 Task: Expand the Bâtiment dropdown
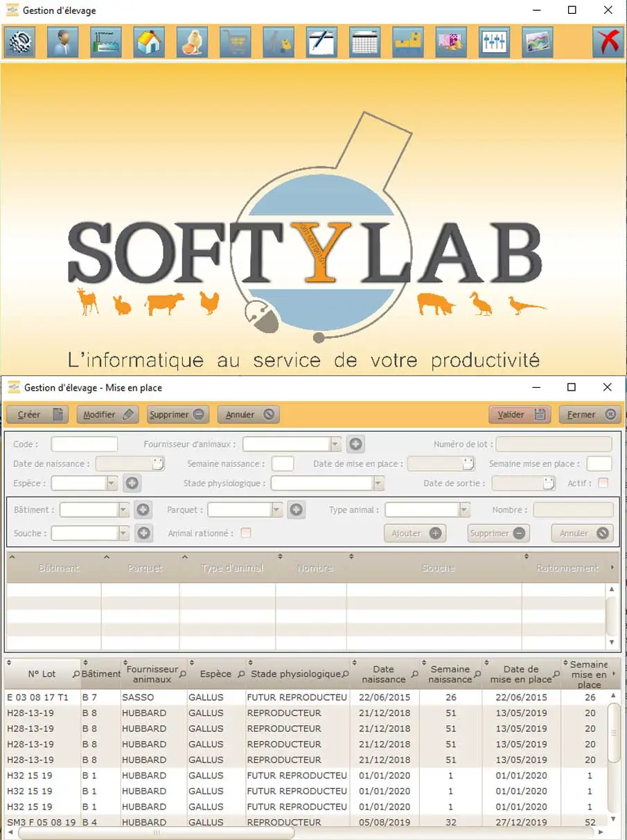(x=124, y=510)
